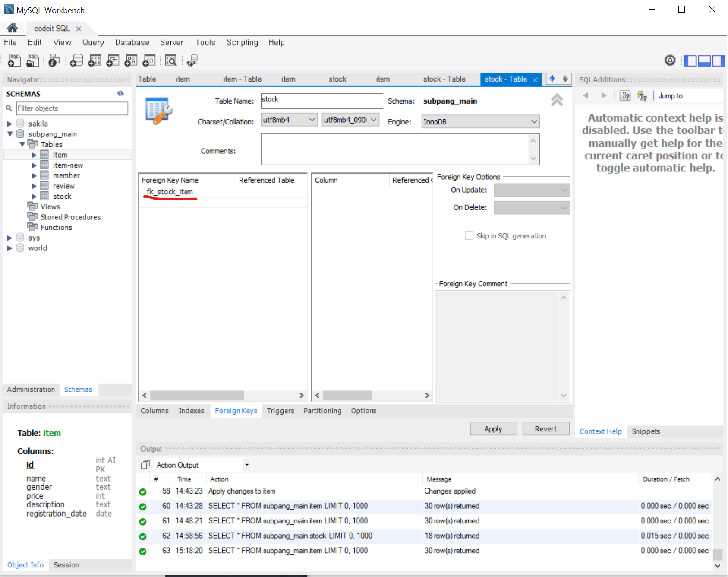Collapse table header with double-chevron icon
The width and height of the screenshot is (728, 577).
(x=557, y=100)
